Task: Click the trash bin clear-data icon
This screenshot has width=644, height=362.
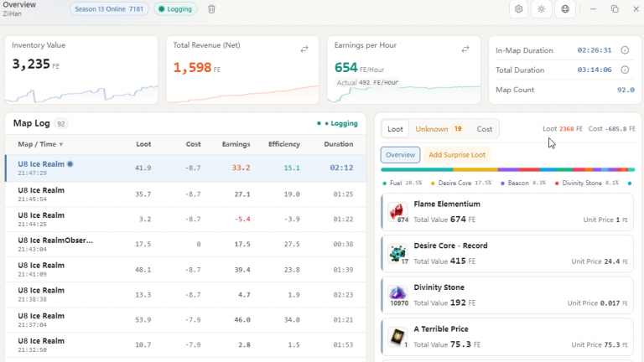Action: 211,9
